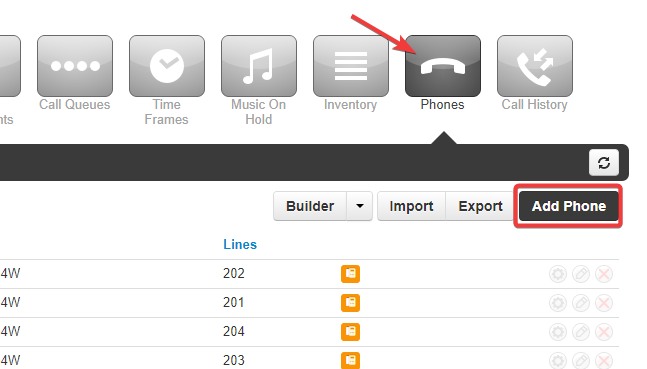Open the Call Queues section
Screen dimensions: 647x369
(x=75, y=66)
